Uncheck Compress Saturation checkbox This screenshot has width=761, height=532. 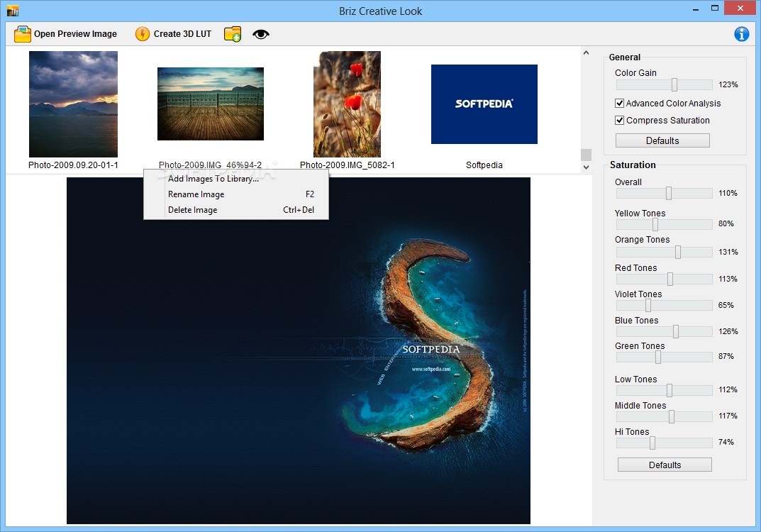point(619,120)
